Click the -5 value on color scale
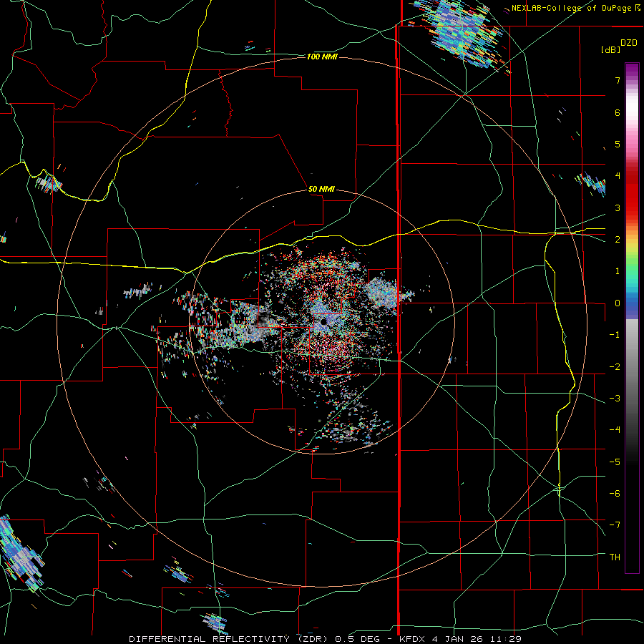This screenshot has height=644, width=644. (615, 462)
